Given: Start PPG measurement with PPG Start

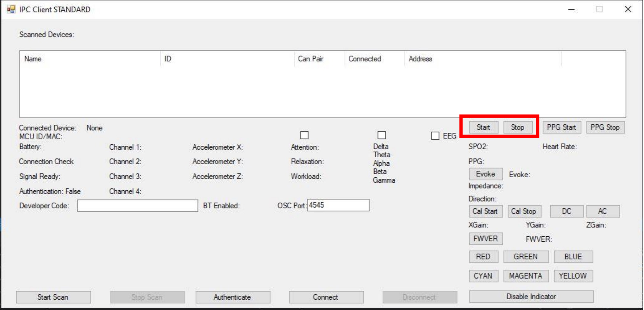Looking at the screenshot, I should tap(561, 127).
